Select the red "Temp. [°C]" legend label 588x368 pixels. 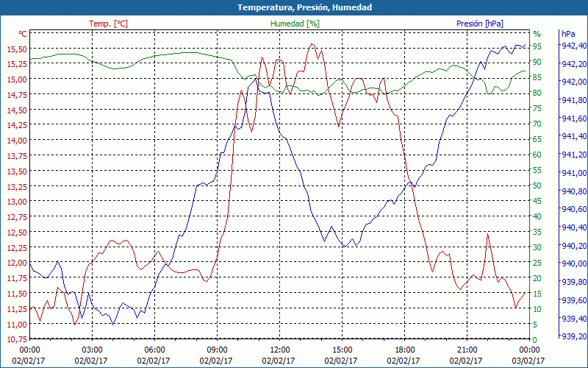click(x=108, y=24)
